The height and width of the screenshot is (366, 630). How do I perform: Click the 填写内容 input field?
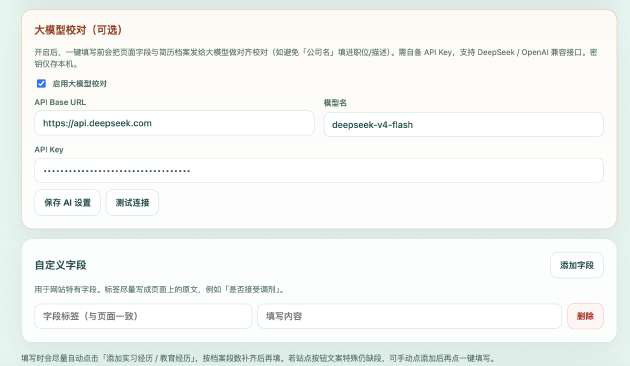(409, 316)
